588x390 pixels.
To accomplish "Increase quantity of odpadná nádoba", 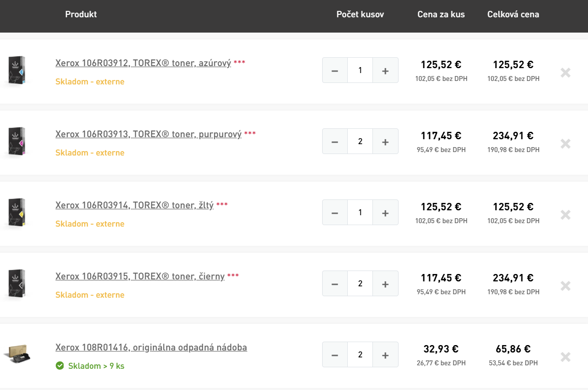I will point(385,355).
